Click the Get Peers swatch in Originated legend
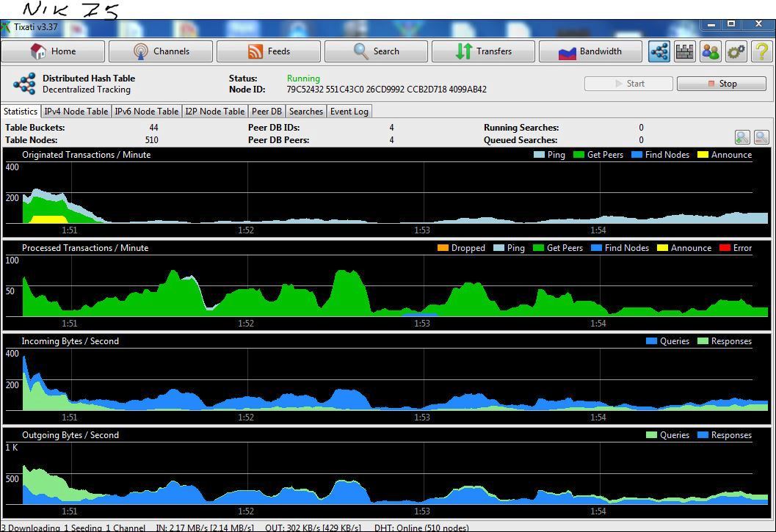The height and width of the screenshot is (532, 776). tap(579, 155)
